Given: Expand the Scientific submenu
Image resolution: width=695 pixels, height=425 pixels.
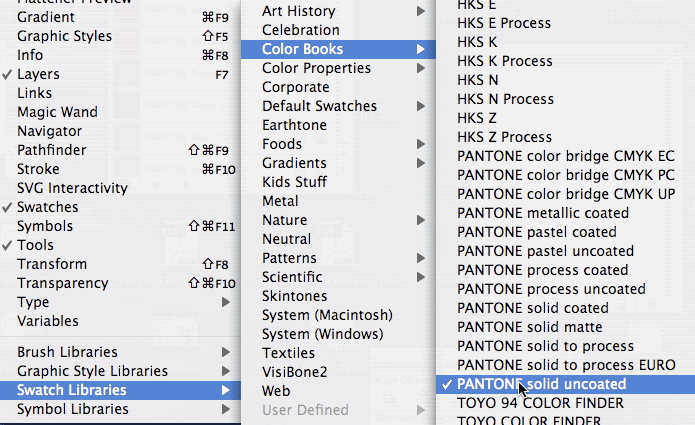Looking at the screenshot, I should 338,277.
